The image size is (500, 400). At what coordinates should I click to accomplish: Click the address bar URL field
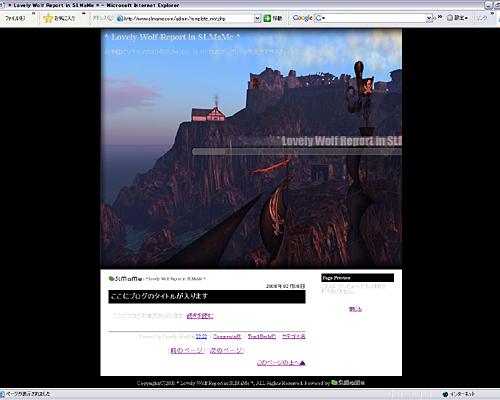[x=188, y=18]
